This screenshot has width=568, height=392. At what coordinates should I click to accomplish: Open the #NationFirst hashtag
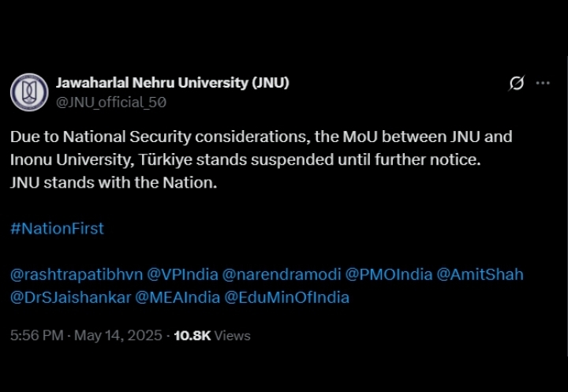(58, 229)
